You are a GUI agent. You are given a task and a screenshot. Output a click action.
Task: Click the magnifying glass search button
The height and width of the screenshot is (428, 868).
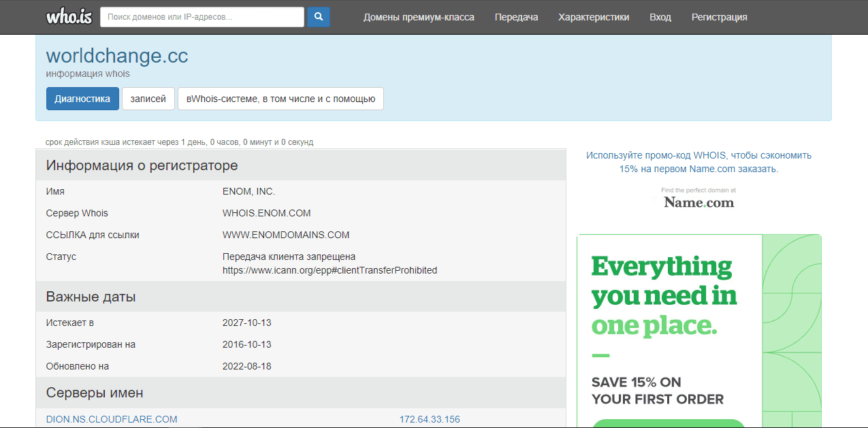click(319, 17)
